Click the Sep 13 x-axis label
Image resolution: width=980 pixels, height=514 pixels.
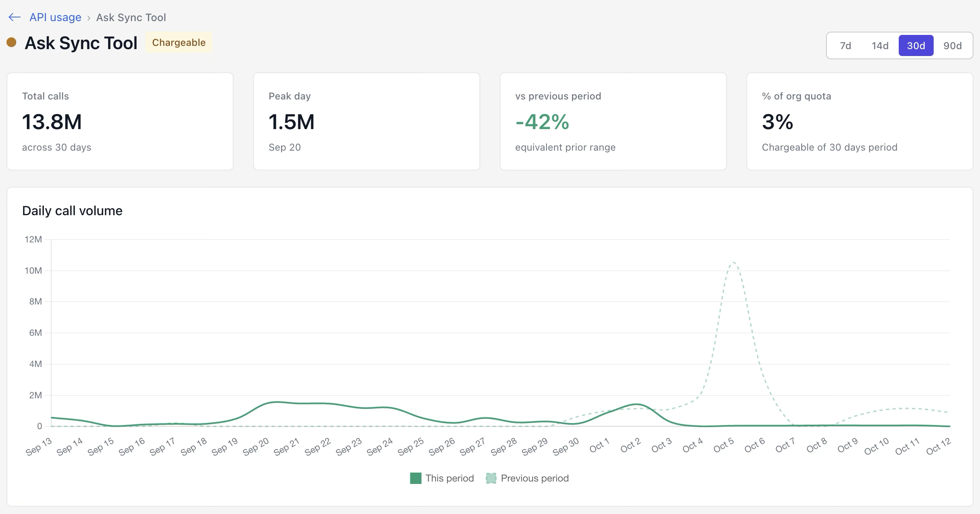coord(39,447)
